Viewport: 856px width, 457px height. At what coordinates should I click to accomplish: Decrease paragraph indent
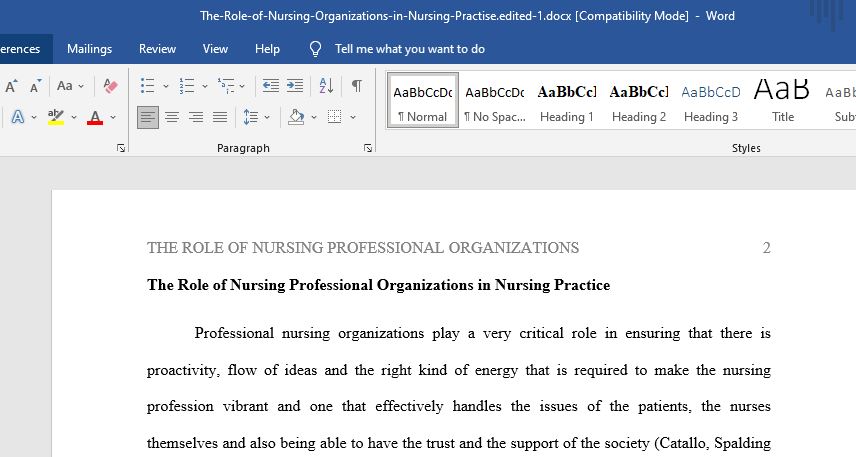point(270,86)
